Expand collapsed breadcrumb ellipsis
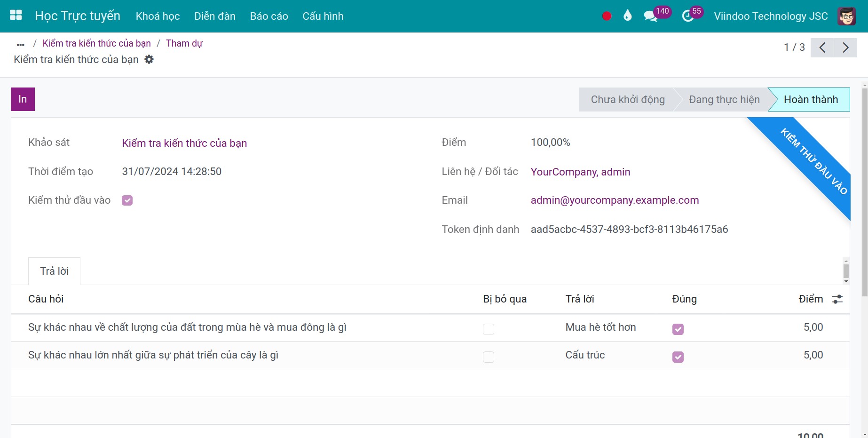The width and height of the screenshot is (868, 438). (x=20, y=44)
